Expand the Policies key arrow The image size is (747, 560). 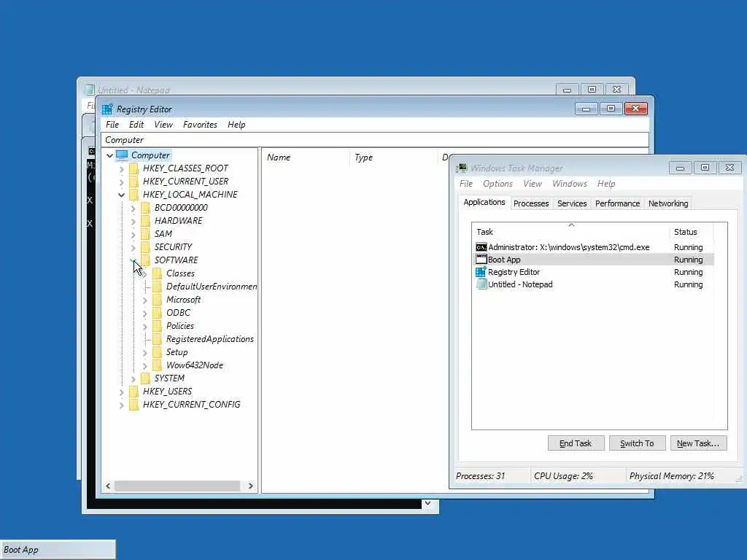tap(145, 327)
